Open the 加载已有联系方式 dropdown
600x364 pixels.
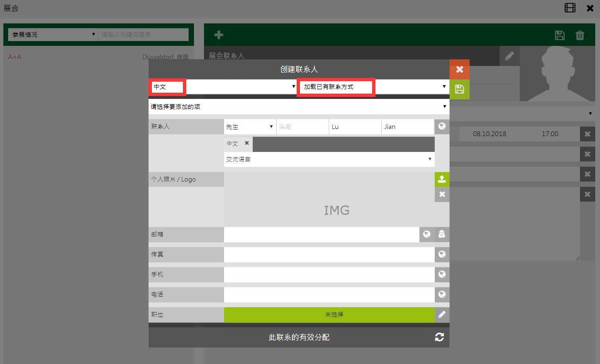click(x=373, y=87)
